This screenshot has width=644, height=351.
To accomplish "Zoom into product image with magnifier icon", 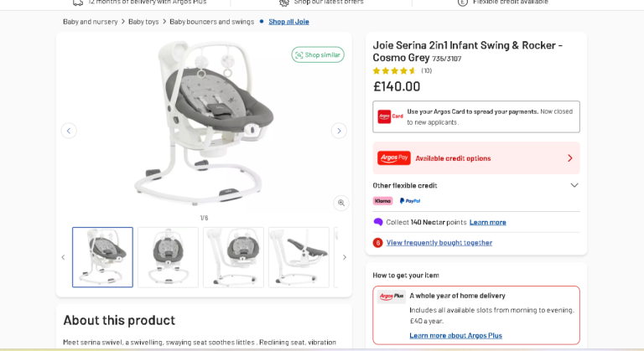I will point(340,203).
